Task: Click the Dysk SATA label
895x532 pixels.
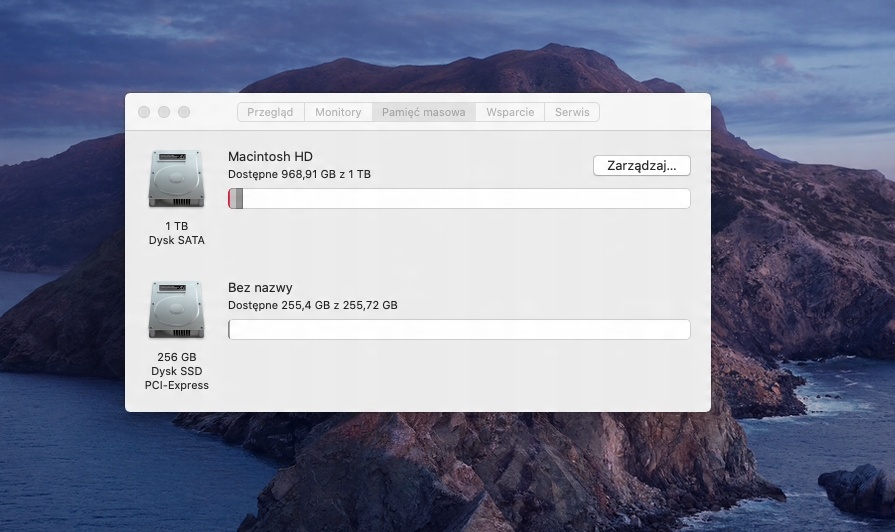Action: 176,240
